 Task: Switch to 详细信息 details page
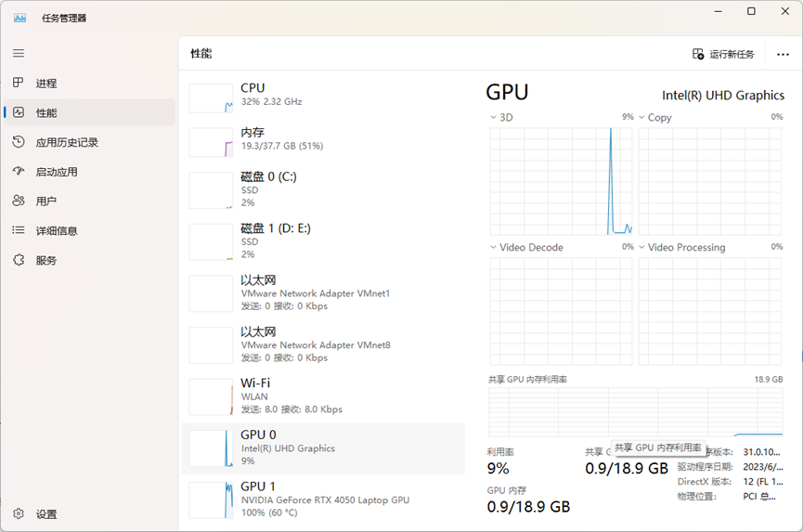(x=89, y=230)
